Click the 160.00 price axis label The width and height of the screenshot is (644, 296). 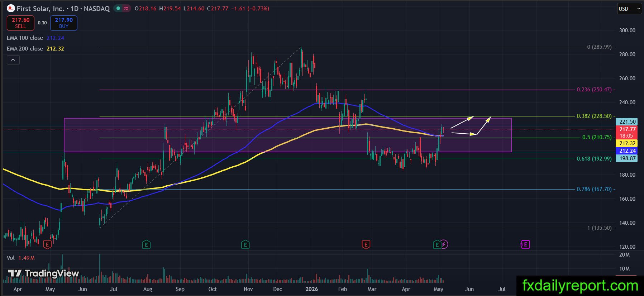point(627,199)
